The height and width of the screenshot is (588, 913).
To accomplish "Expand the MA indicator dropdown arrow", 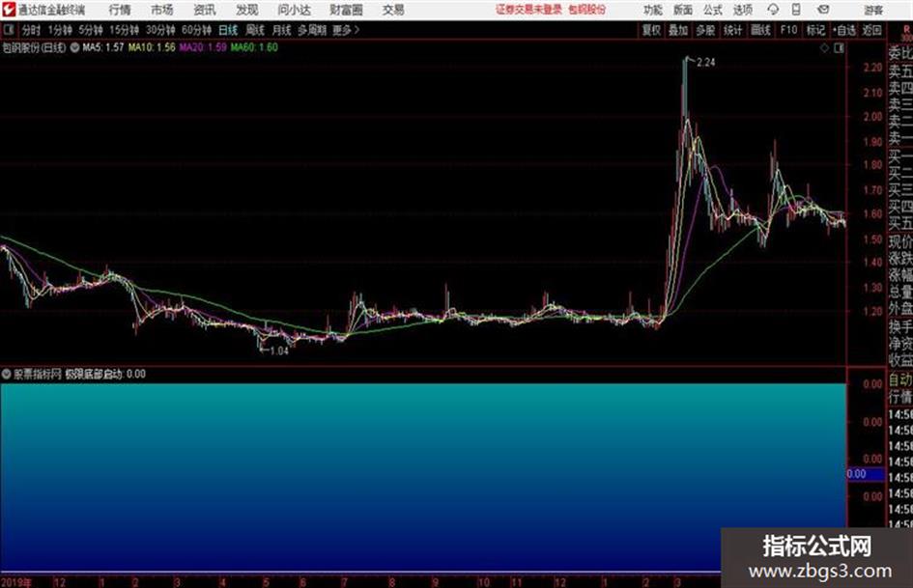I will click(x=74, y=47).
